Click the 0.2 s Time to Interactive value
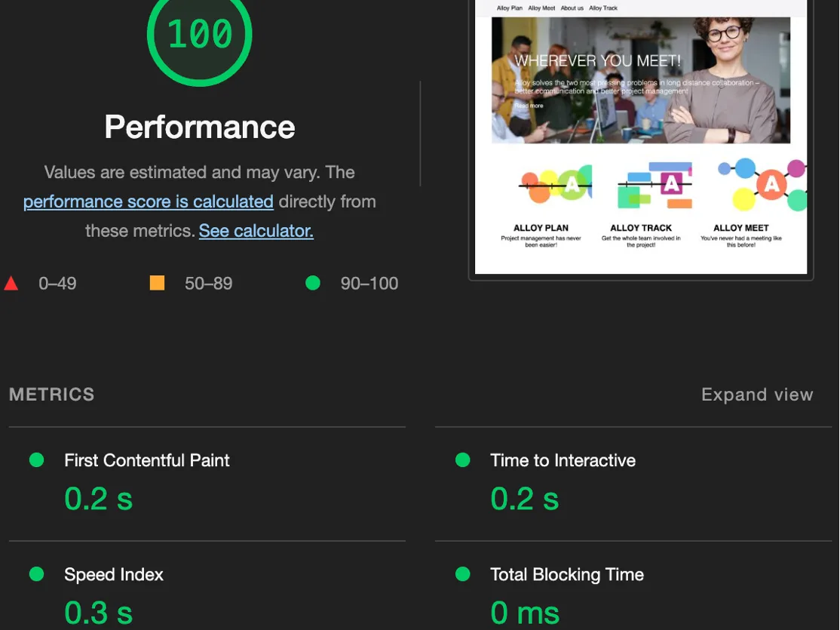The image size is (840, 630). [x=525, y=499]
